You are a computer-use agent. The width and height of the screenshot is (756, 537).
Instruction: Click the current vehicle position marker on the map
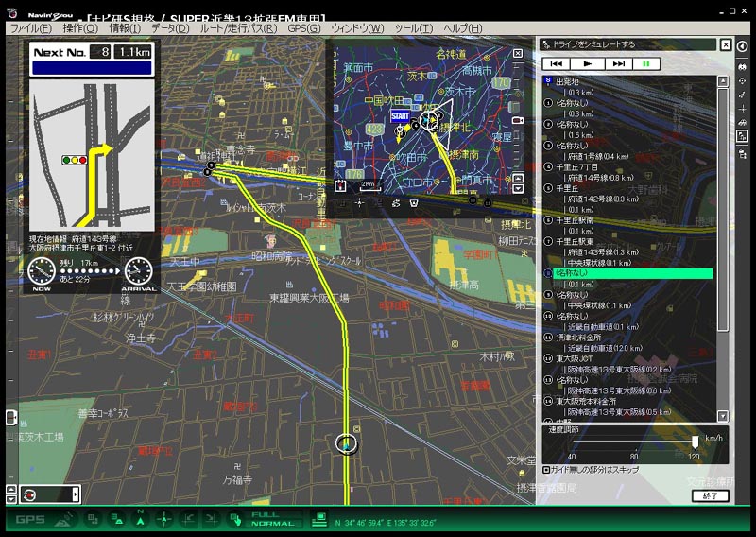click(x=347, y=444)
